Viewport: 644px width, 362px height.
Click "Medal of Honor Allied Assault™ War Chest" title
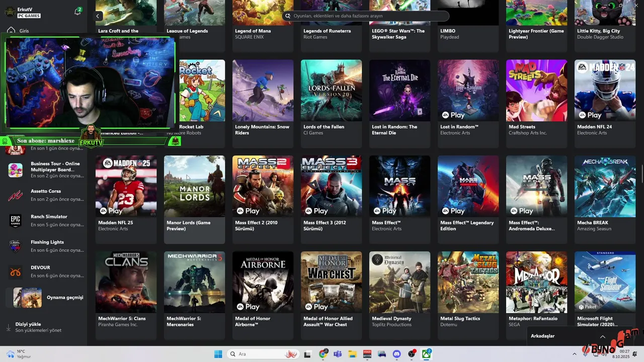(328, 322)
